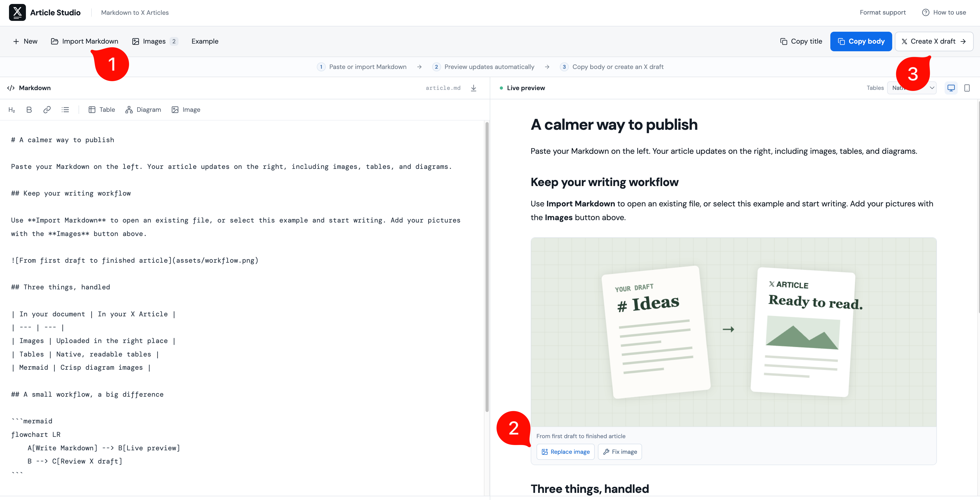Open the Images manager with 2 images
Viewport: 980px width, 500px height.
(x=155, y=41)
